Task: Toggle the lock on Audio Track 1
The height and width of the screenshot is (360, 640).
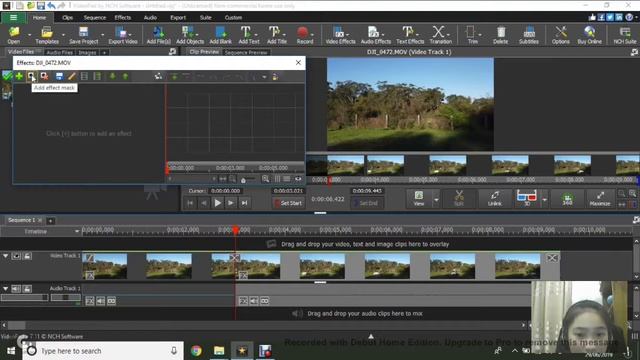Action: click(x=27, y=289)
